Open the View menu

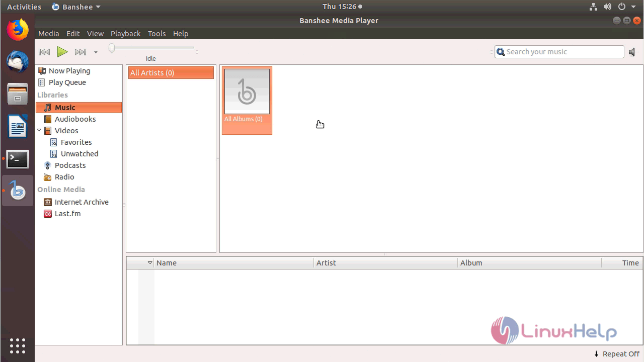click(x=95, y=34)
